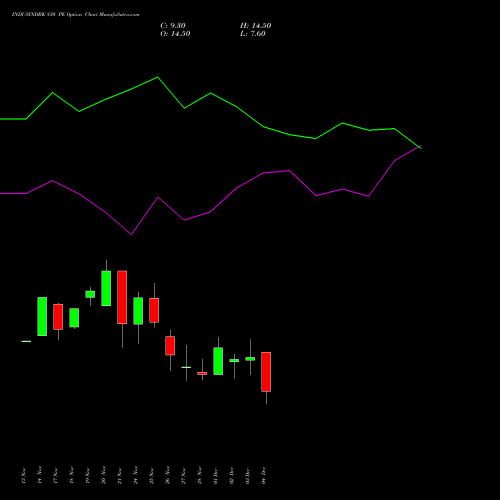Click the '17 Nov' date label
This screenshot has height=500, width=500.
pos(56,475)
